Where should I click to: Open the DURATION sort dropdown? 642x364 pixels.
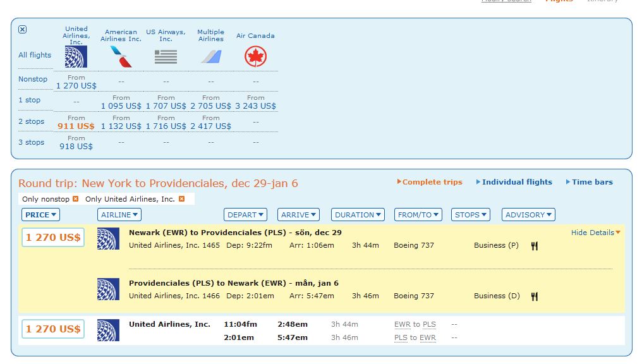(358, 215)
